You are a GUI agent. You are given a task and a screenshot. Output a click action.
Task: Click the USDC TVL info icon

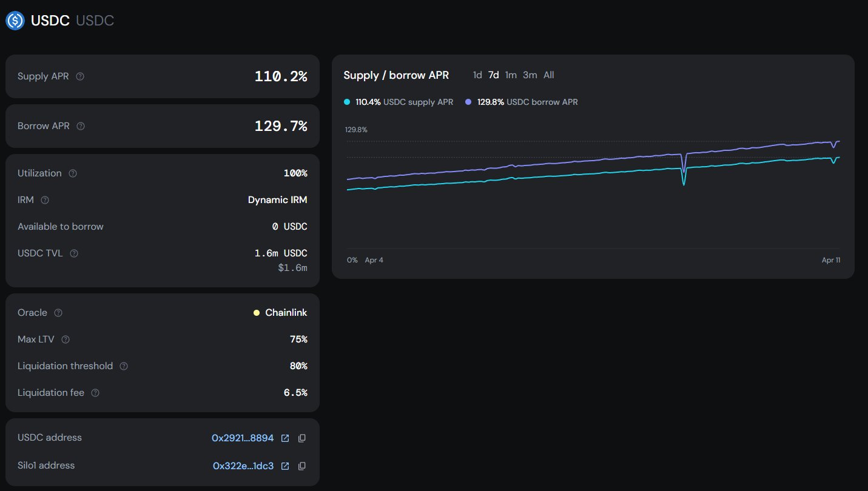click(74, 253)
